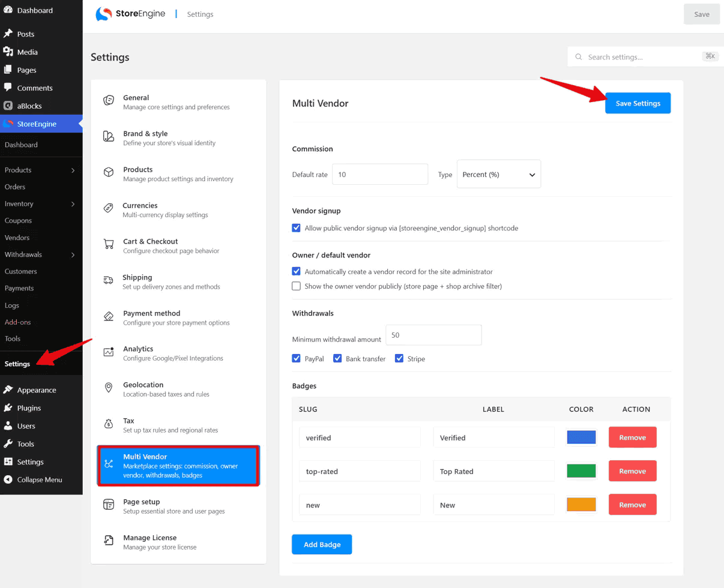Click the Page setup icon
Screen dimensions: 724x588
click(109, 504)
